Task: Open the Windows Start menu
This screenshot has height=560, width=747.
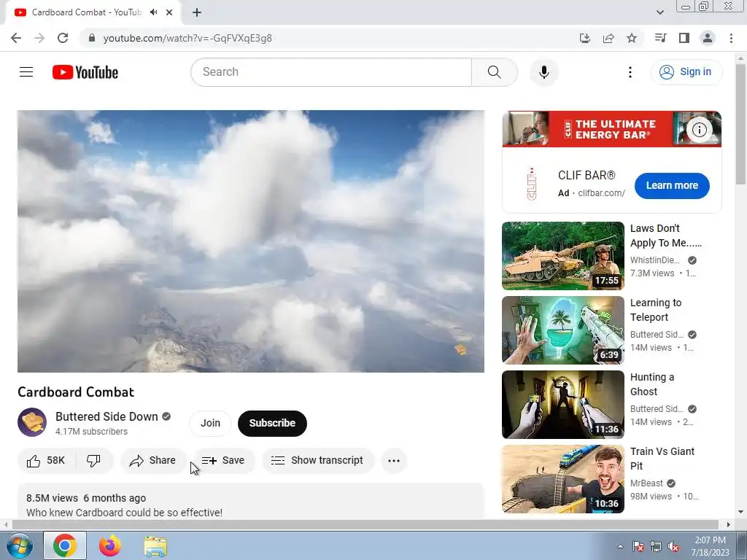Action: pos(19,545)
